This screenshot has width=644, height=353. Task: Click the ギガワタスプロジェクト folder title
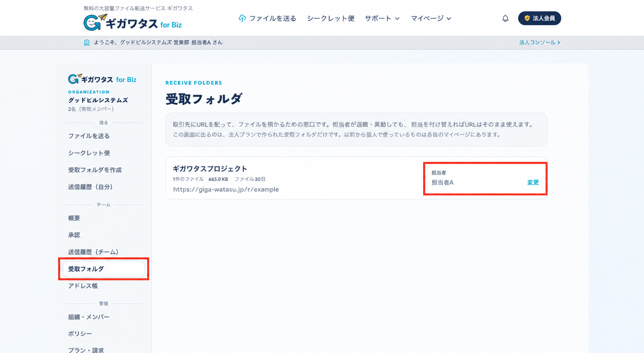[210, 169]
